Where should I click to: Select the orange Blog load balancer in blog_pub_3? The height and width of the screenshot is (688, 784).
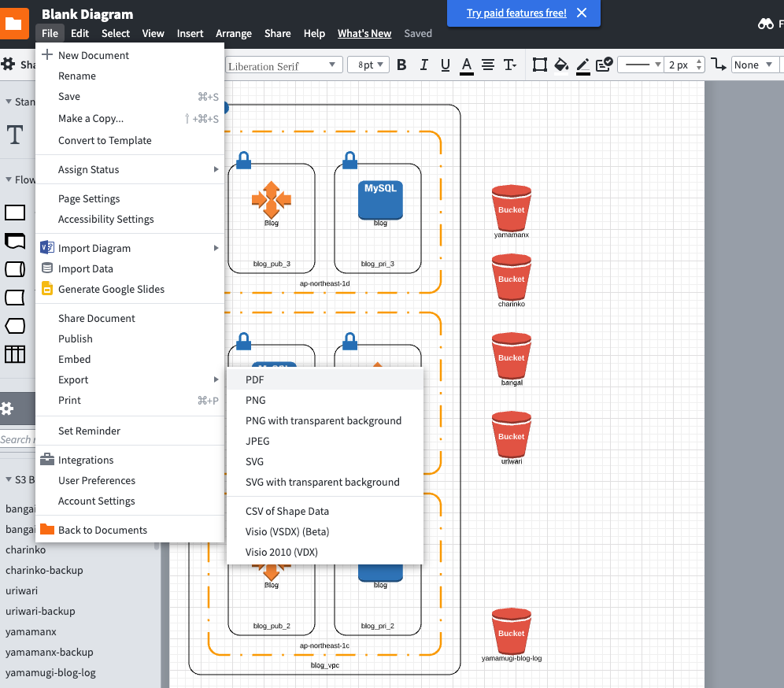(272, 199)
